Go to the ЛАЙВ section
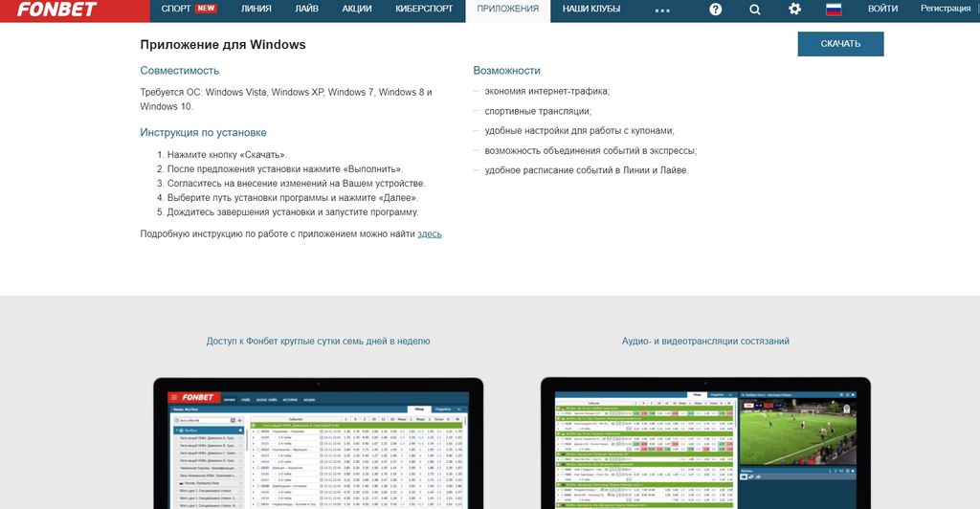 (306, 9)
